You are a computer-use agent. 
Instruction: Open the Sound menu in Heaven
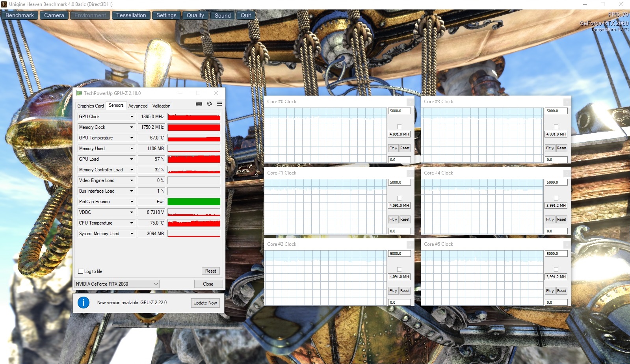[223, 15]
